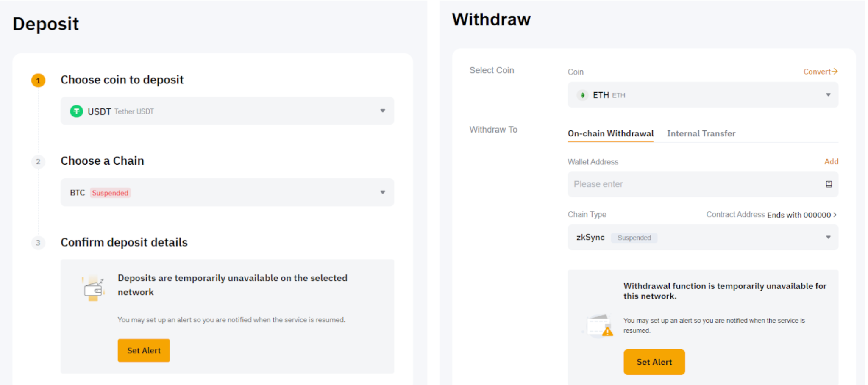Click the step 3 number badge
This screenshot has height=385, width=868.
(38, 243)
